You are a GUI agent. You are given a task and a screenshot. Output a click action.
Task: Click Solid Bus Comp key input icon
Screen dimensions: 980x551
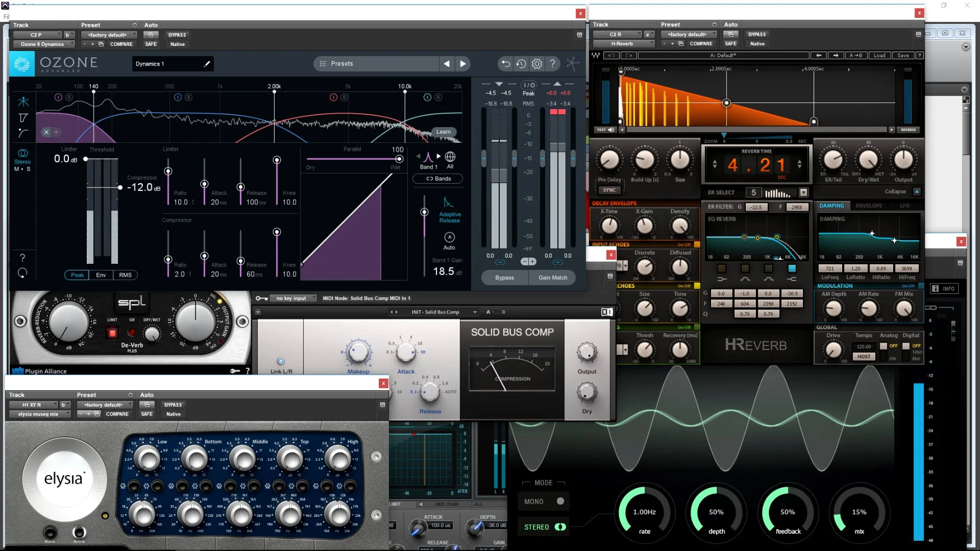261,298
